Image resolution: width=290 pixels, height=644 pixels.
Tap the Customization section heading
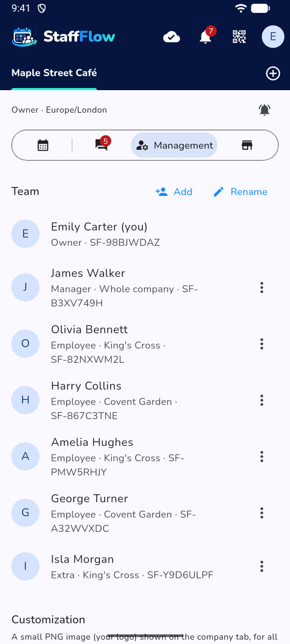[48, 619]
